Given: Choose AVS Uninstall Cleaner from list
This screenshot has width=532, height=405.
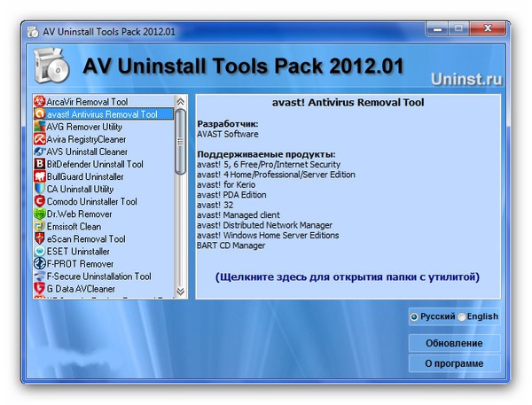Looking at the screenshot, I should [x=104, y=152].
